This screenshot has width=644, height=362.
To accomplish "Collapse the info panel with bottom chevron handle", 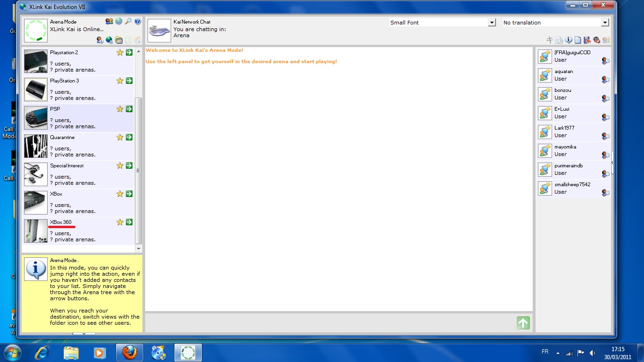I will [x=83, y=334].
